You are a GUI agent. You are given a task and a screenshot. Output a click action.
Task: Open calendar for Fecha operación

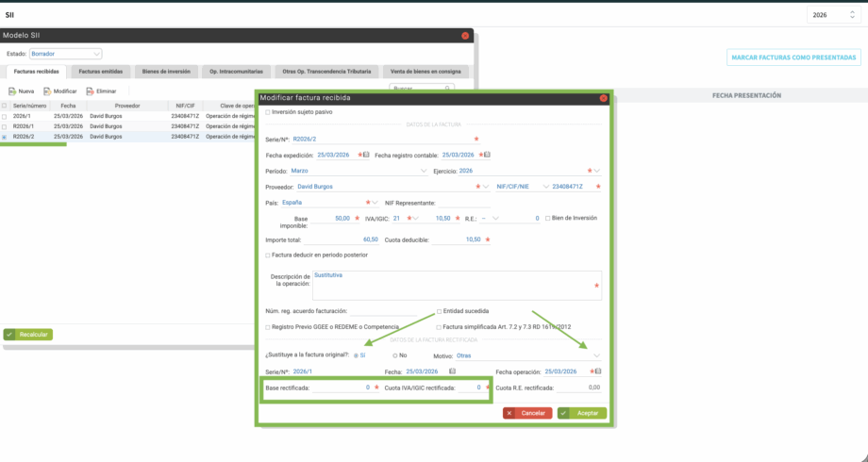pyautogui.click(x=598, y=371)
